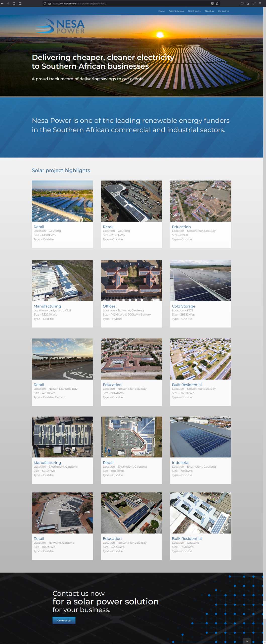The height and width of the screenshot is (644, 266).
Task: Click text 'Size – 881.1kWp'
Action: click(113, 471)
